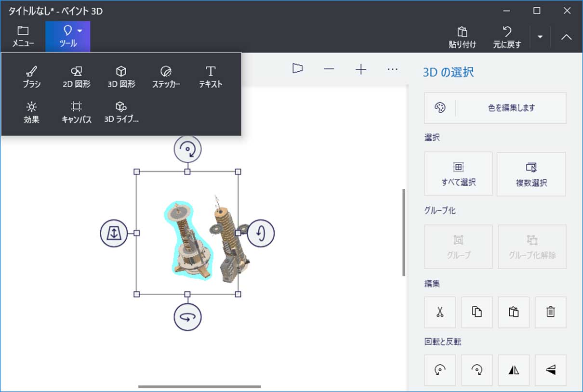
Task: Zoom out with the minus button
Action: [329, 69]
